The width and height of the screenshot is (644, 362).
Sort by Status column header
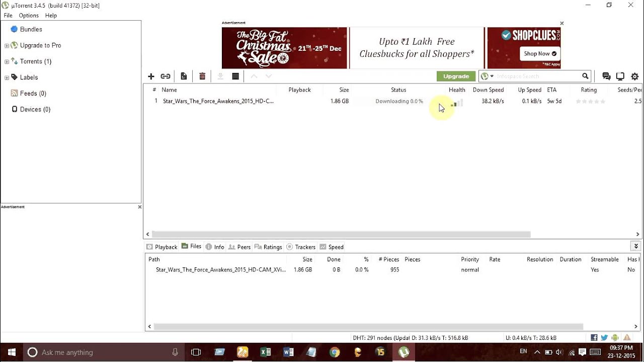[x=398, y=90]
